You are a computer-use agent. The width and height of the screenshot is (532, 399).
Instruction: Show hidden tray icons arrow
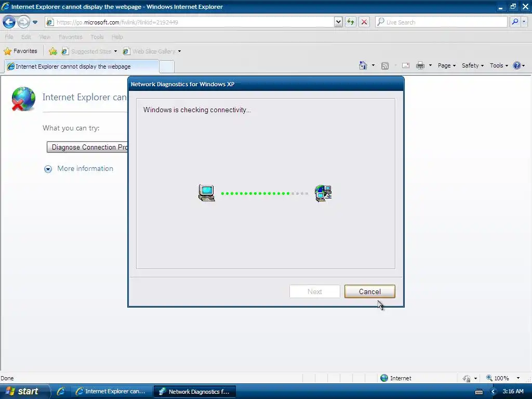coord(494,392)
